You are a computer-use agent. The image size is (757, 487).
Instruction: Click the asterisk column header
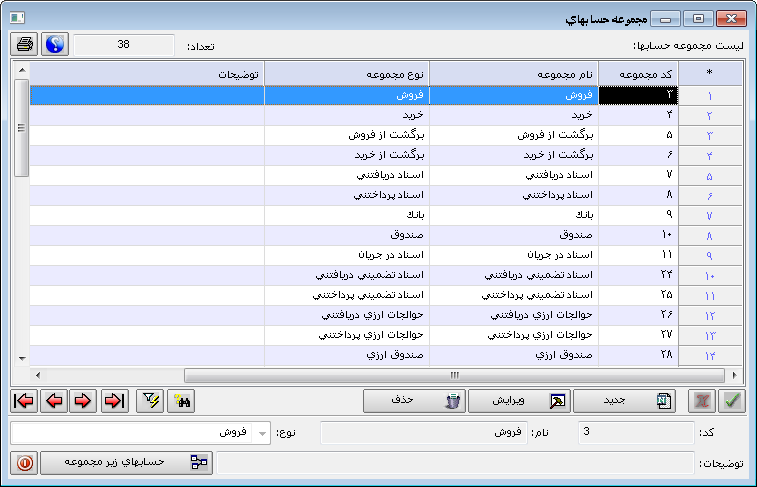point(710,74)
